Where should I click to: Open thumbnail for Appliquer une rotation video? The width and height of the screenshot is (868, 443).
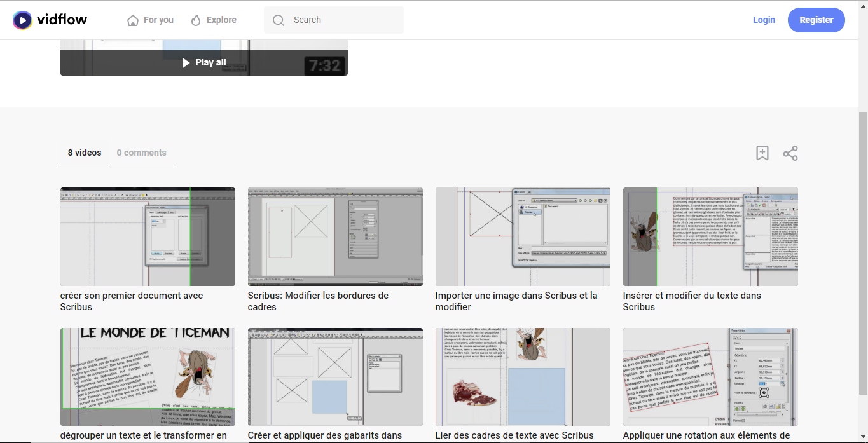(x=710, y=377)
